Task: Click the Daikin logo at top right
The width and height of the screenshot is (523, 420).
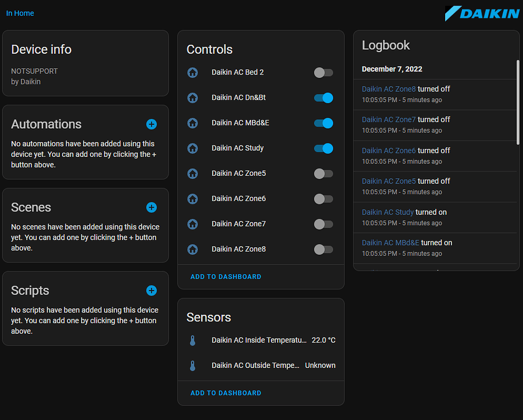Action: pyautogui.click(x=482, y=13)
